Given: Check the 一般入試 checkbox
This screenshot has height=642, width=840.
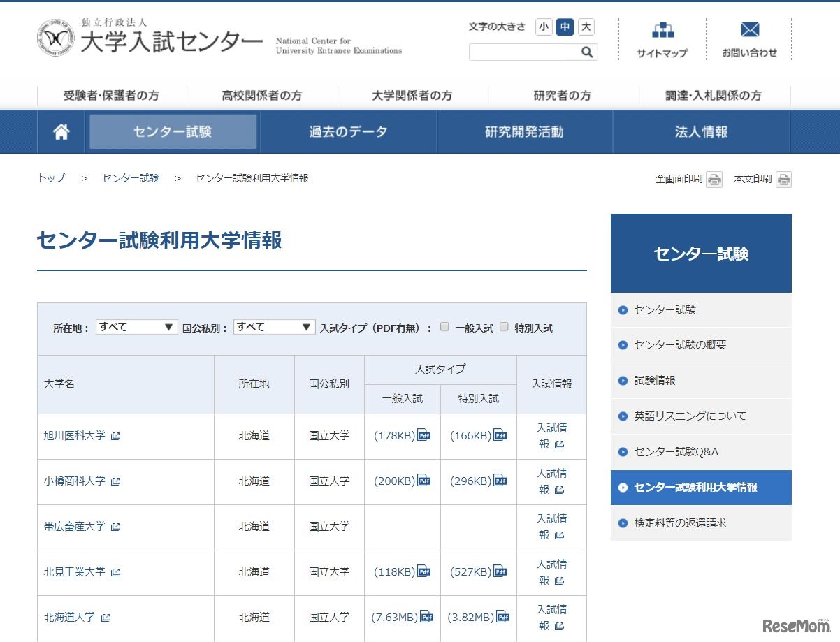Looking at the screenshot, I should pyautogui.click(x=444, y=326).
